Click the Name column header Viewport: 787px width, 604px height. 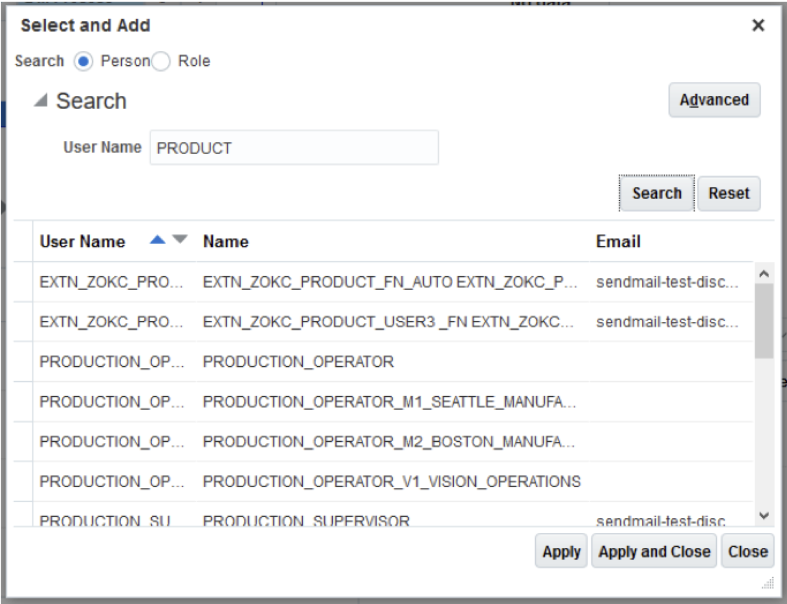pos(226,241)
